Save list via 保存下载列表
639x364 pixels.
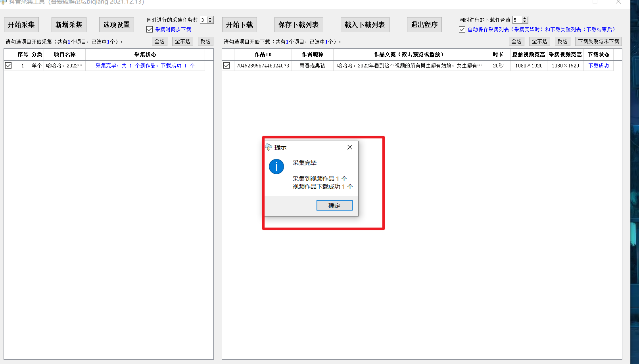pyautogui.click(x=298, y=25)
